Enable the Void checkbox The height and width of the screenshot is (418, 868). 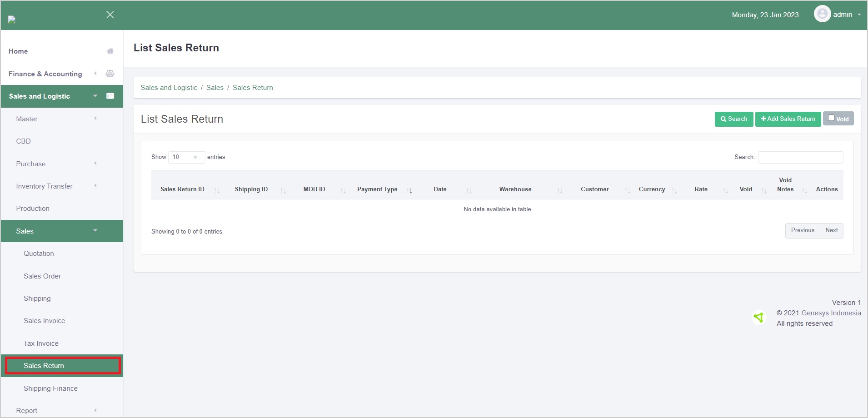[831, 118]
